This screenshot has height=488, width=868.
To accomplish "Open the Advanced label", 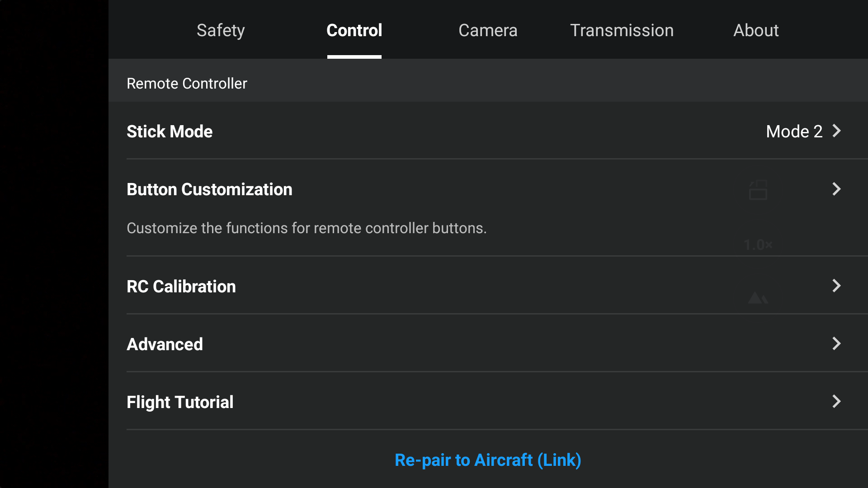I will click(x=165, y=344).
